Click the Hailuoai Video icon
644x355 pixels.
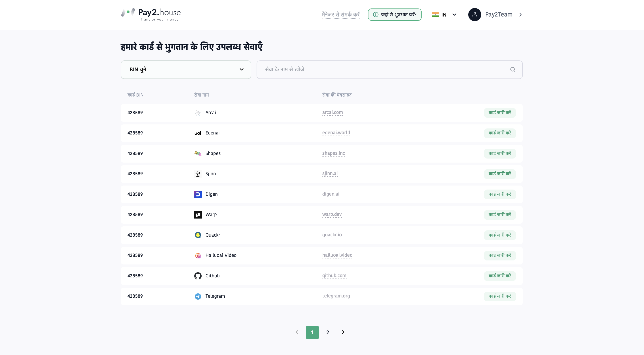click(198, 255)
